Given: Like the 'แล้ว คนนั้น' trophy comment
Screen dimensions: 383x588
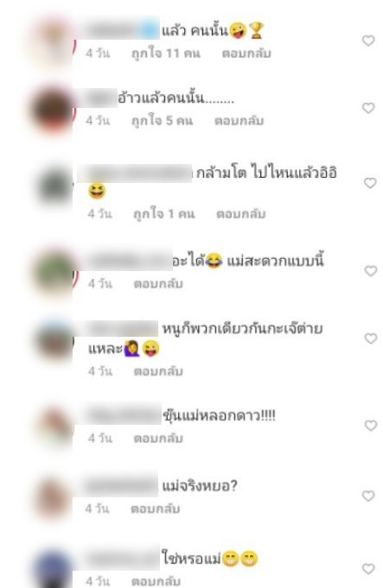Looking at the screenshot, I should point(368,41).
